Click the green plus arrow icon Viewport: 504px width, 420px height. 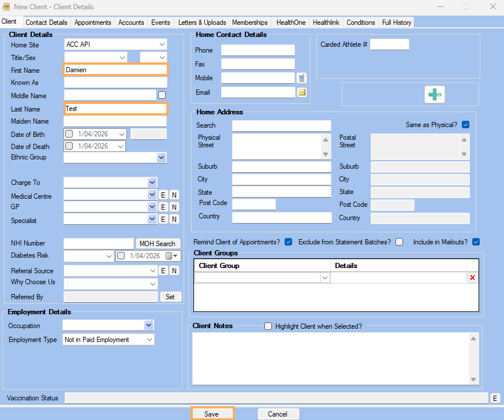tap(434, 95)
